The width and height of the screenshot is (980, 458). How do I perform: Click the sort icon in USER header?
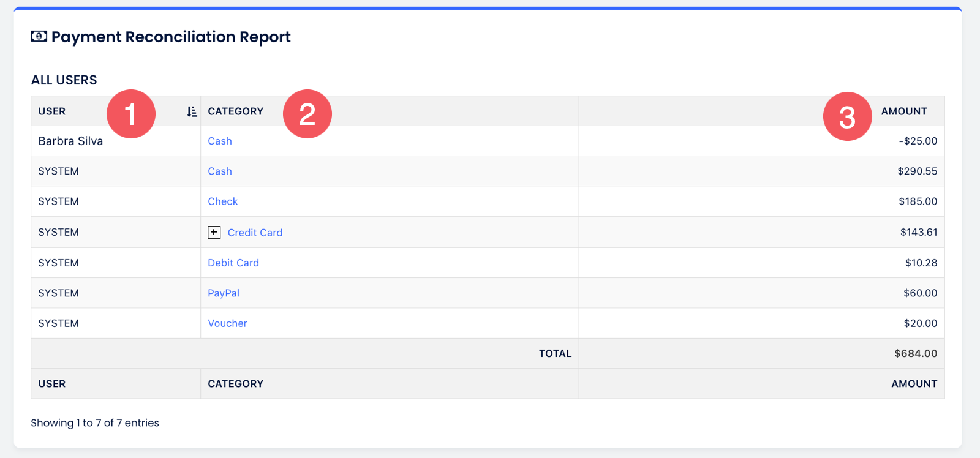[x=192, y=111]
